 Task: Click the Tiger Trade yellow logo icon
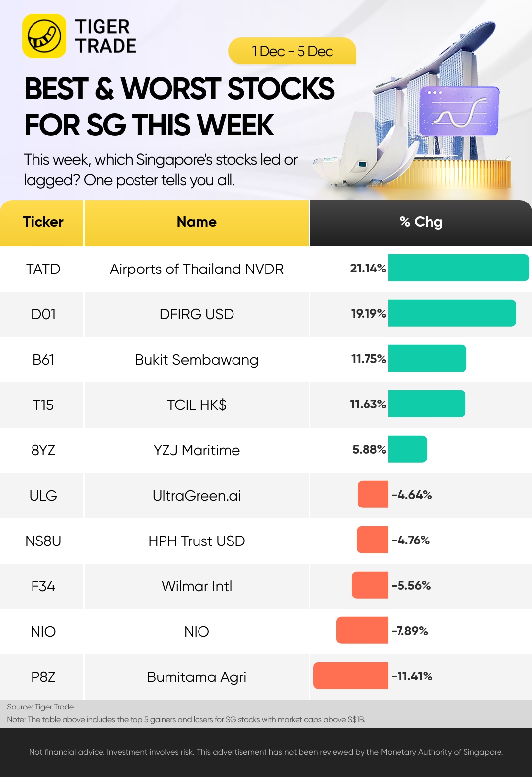click(44, 36)
